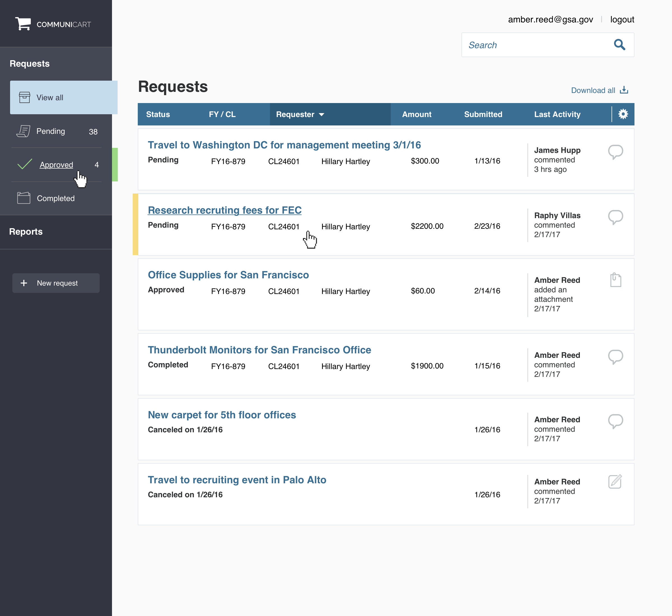This screenshot has width=672, height=616.
Task: Click the New request button
Action: pyautogui.click(x=56, y=283)
